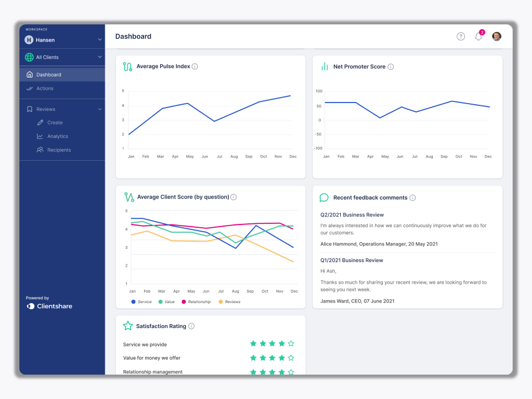Open the Average Pulse Index info tooltip

(x=195, y=66)
